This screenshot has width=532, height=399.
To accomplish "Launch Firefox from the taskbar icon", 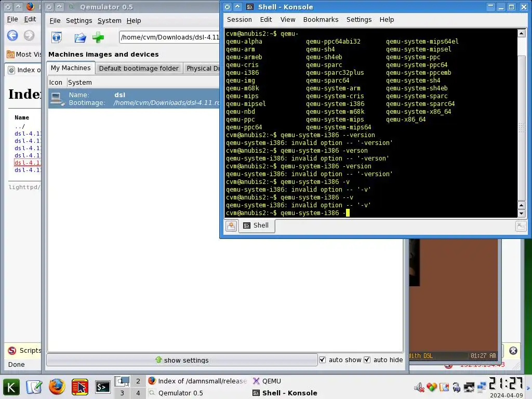I will pyautogui.click(x=57, y=387).
